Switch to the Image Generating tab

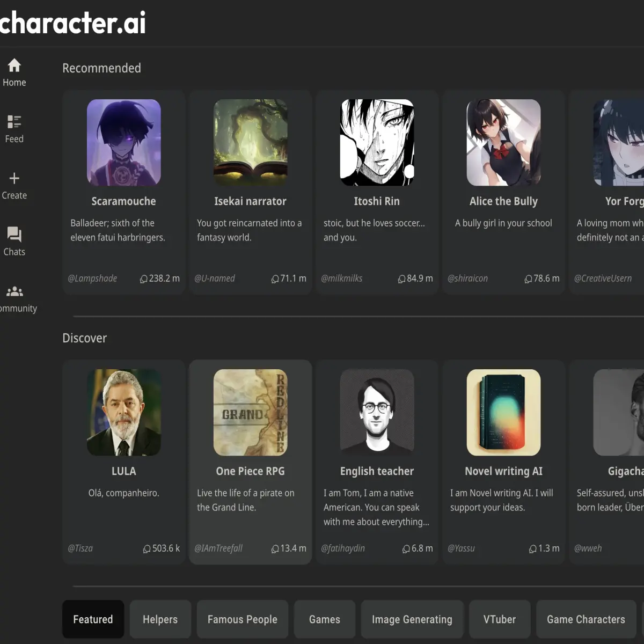(x=412, y=619)
